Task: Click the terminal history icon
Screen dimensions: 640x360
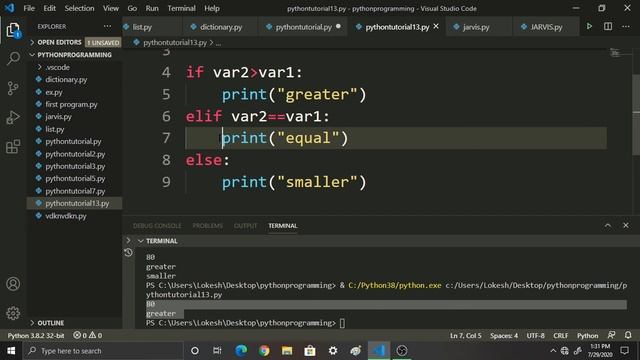Action: (x=128, y=253)
